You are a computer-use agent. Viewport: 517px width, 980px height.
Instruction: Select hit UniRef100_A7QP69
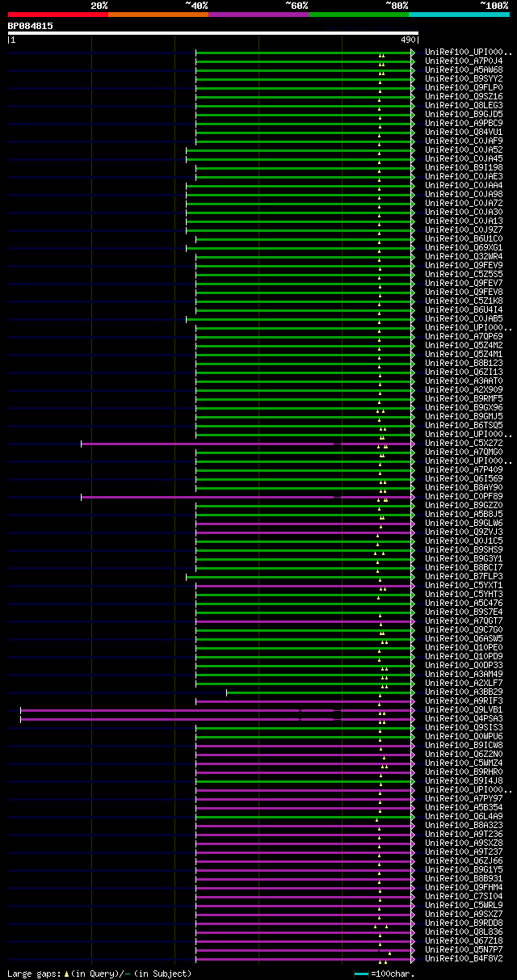(464, 336)
